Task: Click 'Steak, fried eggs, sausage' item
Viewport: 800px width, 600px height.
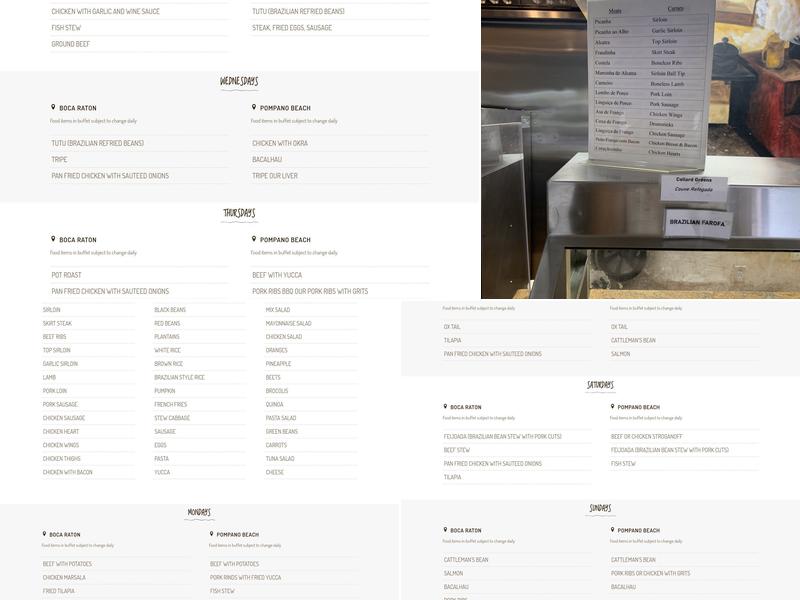Action: (292, 28)
